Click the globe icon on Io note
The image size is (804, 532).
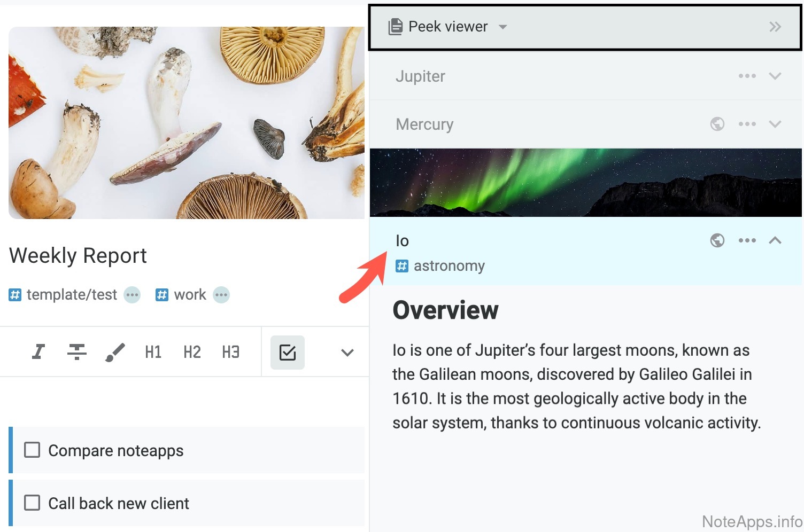(717, 240)
